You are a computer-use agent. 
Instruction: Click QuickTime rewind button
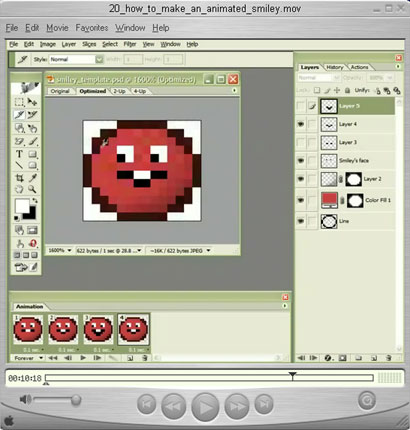coord(174,406)
